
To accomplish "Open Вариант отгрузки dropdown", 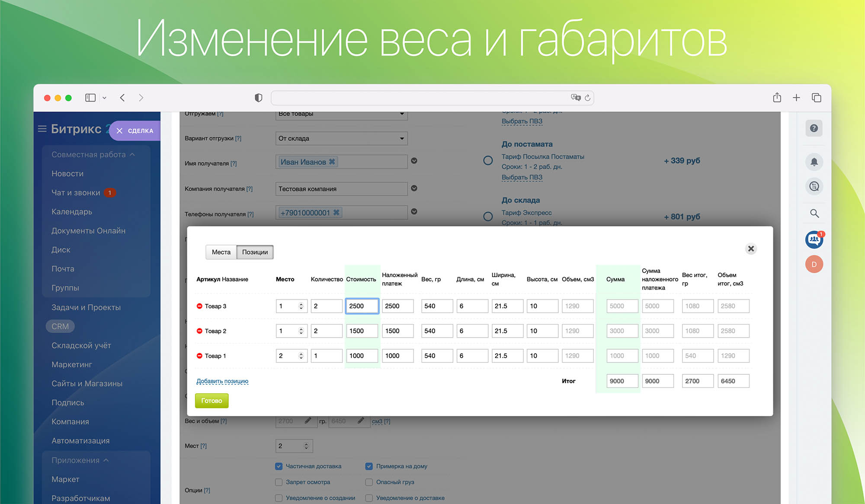I will (341, 138).
